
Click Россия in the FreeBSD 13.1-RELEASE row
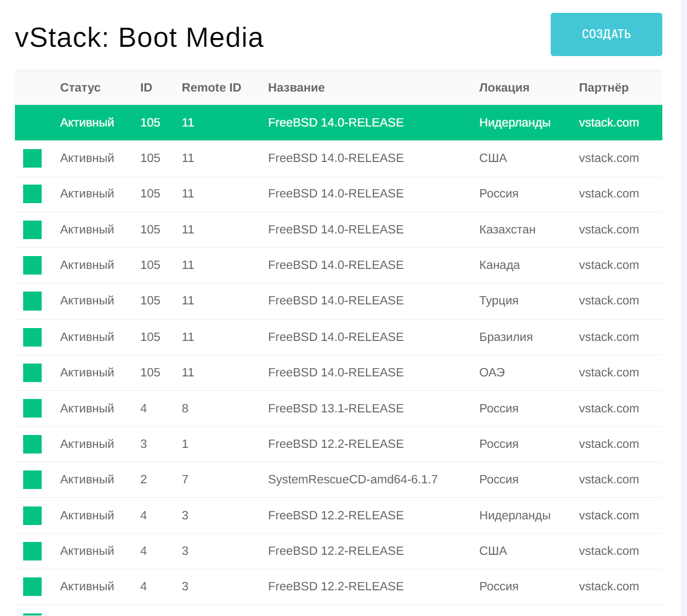(x=499, y=408)
